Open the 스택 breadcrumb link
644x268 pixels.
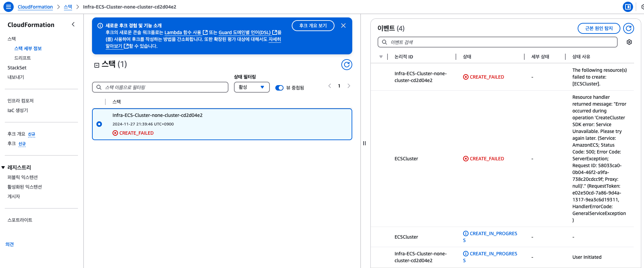[68, 7]
